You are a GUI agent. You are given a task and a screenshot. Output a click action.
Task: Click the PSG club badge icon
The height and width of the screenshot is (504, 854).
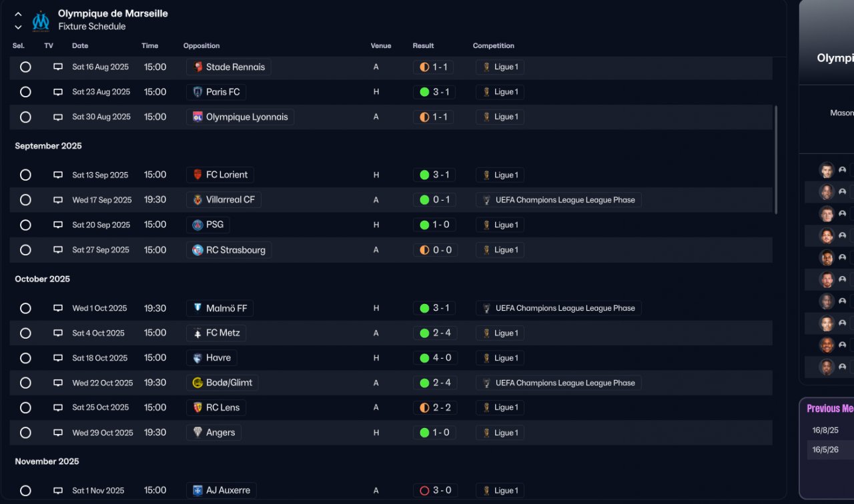(x=197, y=225)
